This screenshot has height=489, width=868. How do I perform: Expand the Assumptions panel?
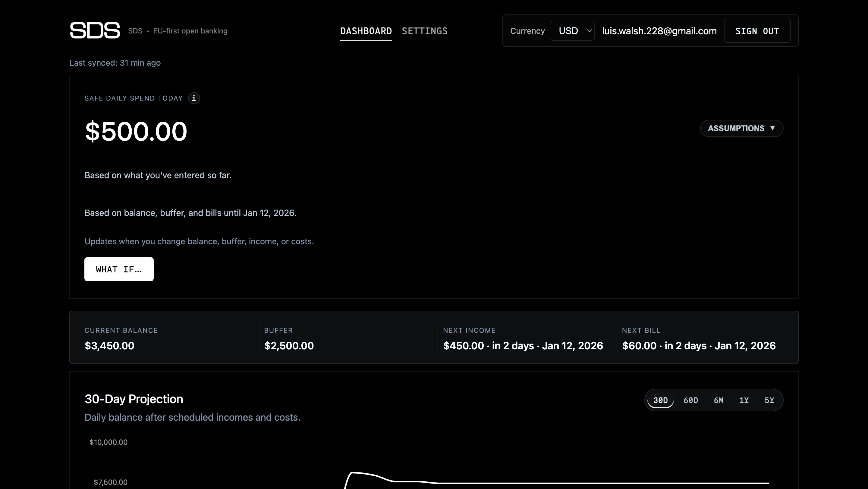click(742, 128)
